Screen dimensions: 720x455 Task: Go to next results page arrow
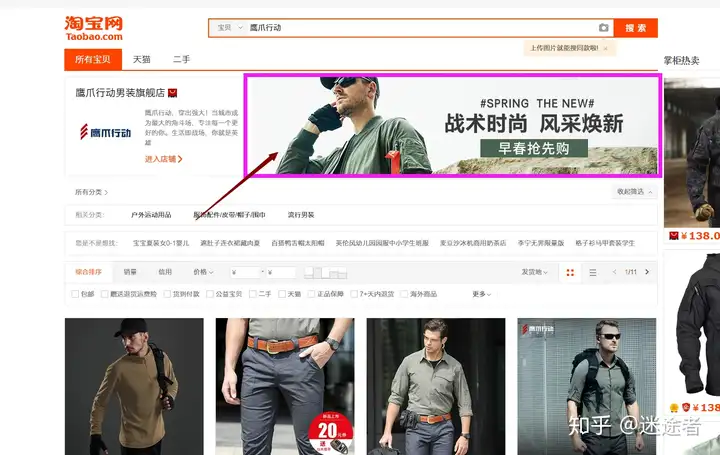tap(647, 272)
